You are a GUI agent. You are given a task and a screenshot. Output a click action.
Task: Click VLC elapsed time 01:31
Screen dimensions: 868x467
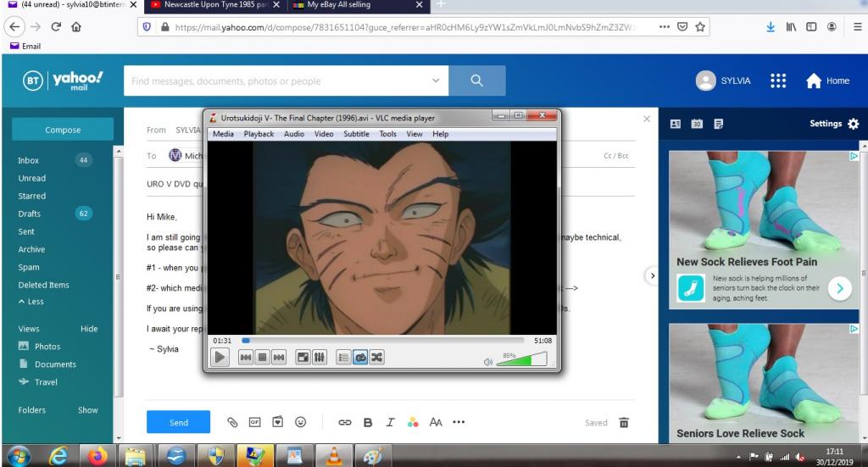click(x=222, y=341)
